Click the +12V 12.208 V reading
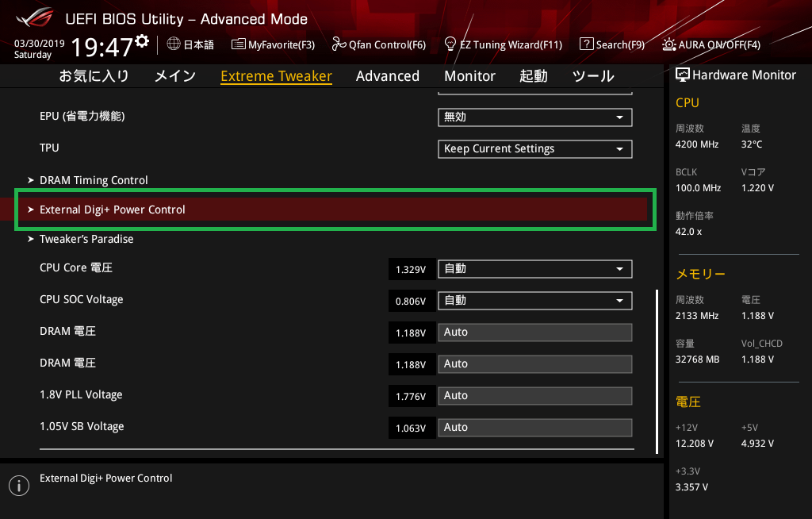 click(695, 444)
